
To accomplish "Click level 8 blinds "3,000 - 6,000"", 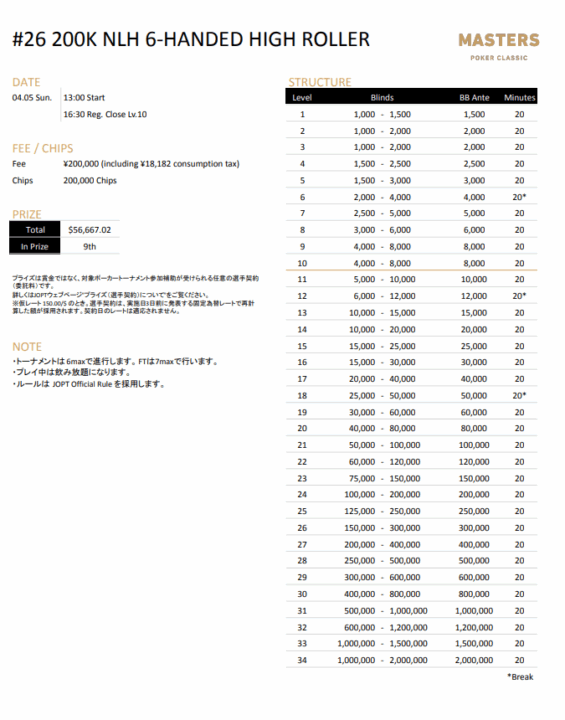I will [382, 230].
